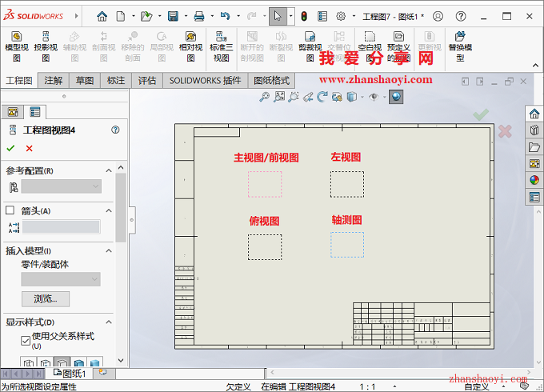Click the Rebuild traffic light icon
544x392 pixels.
click(x=304, y=16)
